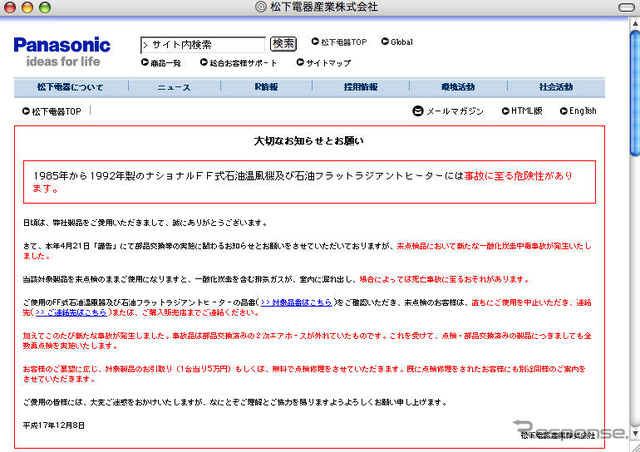
Task: Click the mail icon beside メールマガジン
Action: [x=417, y=111]
